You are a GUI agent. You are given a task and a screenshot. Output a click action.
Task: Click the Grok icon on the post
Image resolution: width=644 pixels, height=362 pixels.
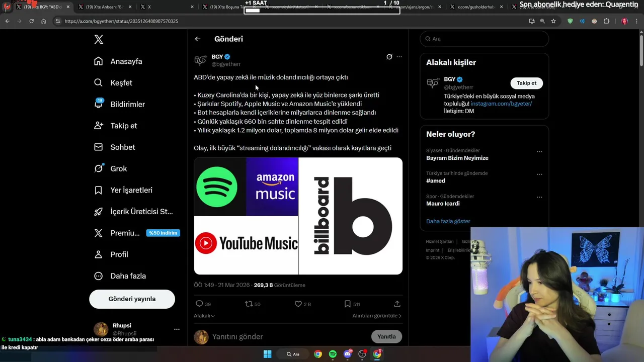coord(389,57)
